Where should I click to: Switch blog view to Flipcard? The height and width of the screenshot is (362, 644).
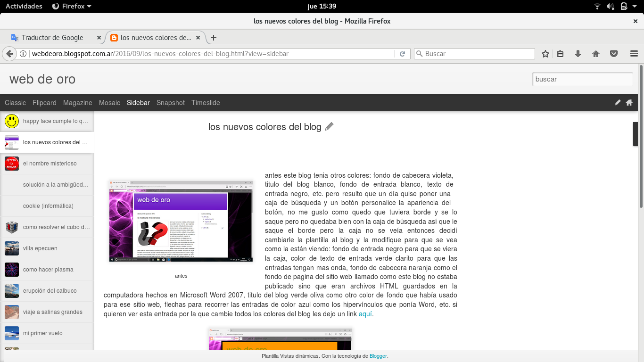44,102
